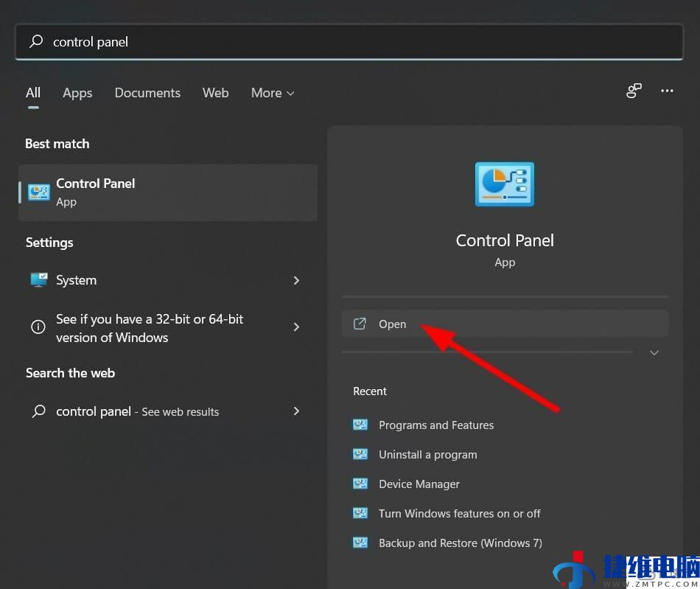Click the 'Control Panel' title in details pane
This screenshot has width=700, height=589.
pyautogui.click(x=505, y=241)
